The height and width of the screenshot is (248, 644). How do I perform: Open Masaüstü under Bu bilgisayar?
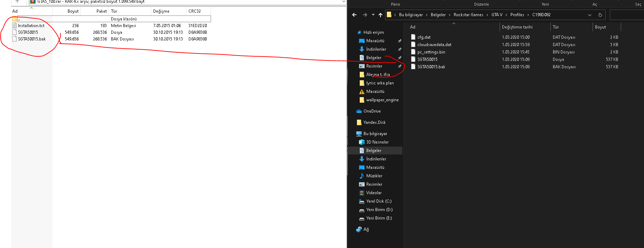375,167
